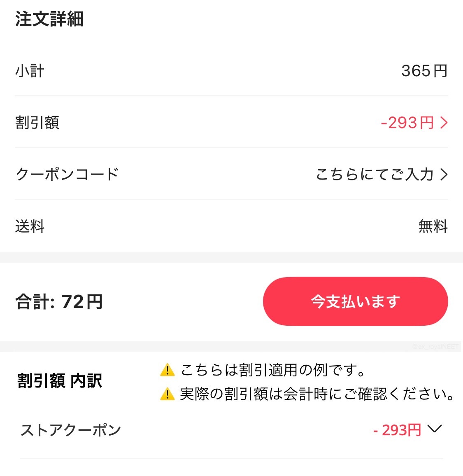Click first yellow warning triangle icon
463x476 pixels.
coord(167,370)
